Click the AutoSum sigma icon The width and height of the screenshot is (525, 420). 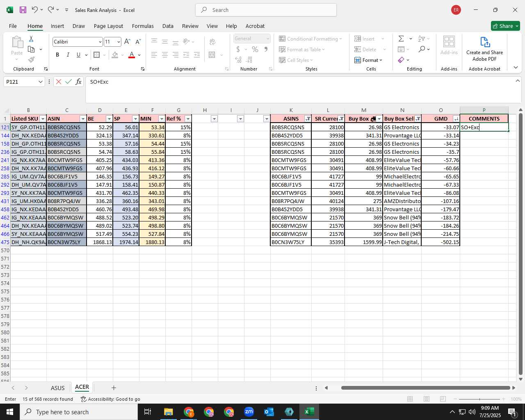(x=401, y=39)
